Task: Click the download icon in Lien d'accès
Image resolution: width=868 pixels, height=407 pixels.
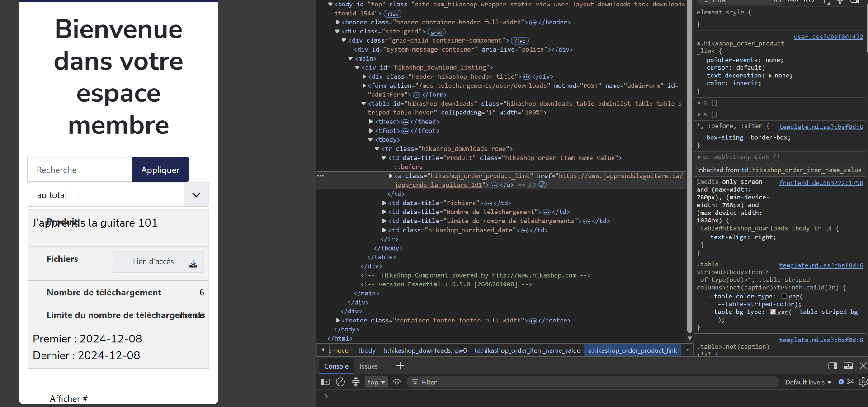Action: tap(193, 264)
